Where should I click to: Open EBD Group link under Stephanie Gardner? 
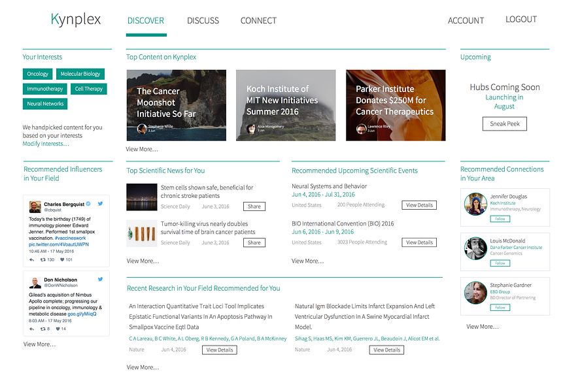point(500,292)
